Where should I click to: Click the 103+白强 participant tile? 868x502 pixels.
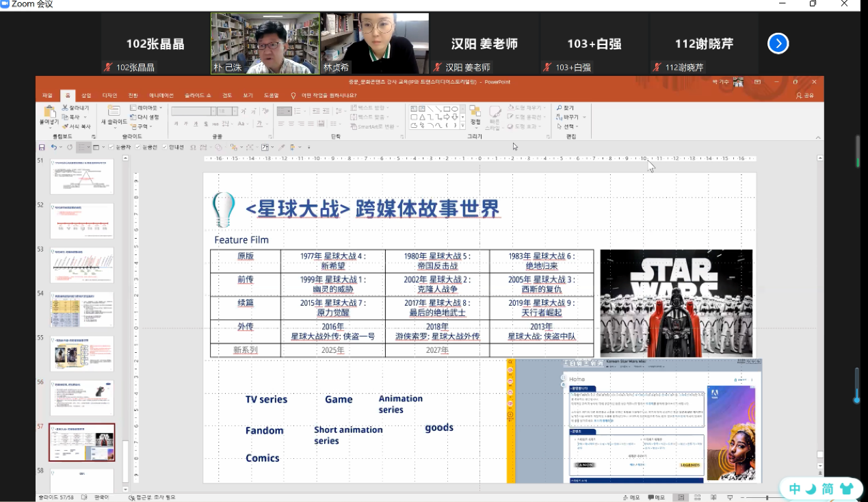(x=594, y=44)
